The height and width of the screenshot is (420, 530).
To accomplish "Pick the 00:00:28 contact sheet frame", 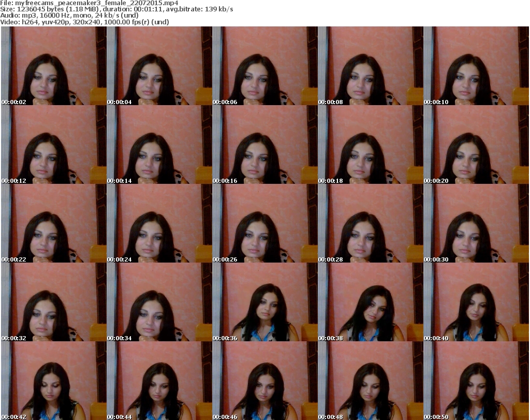I will 371,224.
